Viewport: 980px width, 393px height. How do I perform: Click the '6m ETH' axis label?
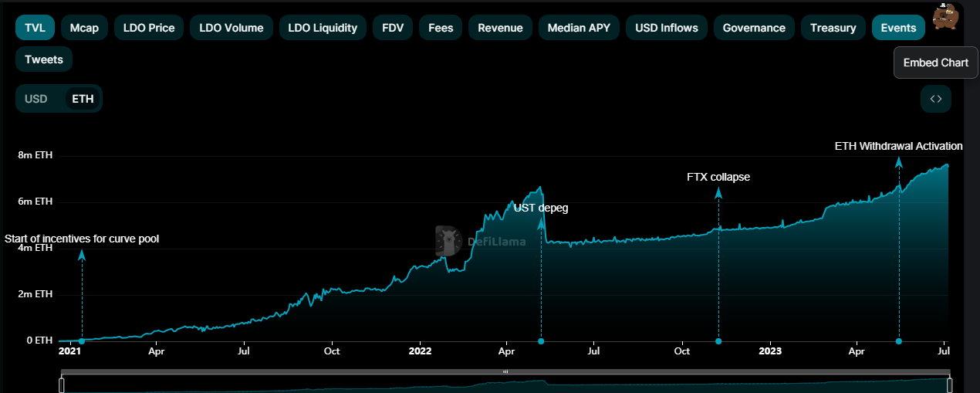35,202
